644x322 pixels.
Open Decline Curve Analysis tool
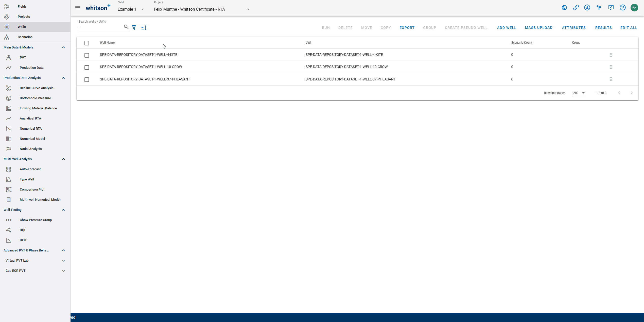coord(36,88)
